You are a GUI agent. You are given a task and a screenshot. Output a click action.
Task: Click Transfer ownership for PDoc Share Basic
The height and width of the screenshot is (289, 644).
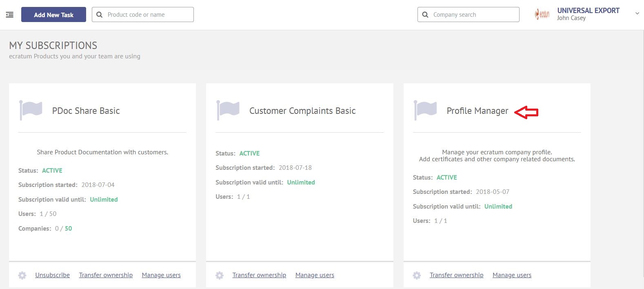click(106, 275)
